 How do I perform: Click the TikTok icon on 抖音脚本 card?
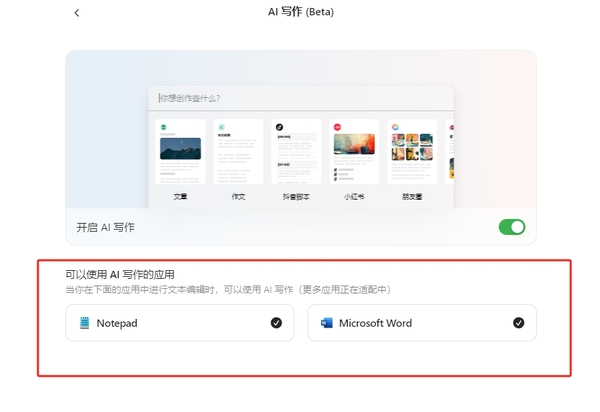point(280,127)
